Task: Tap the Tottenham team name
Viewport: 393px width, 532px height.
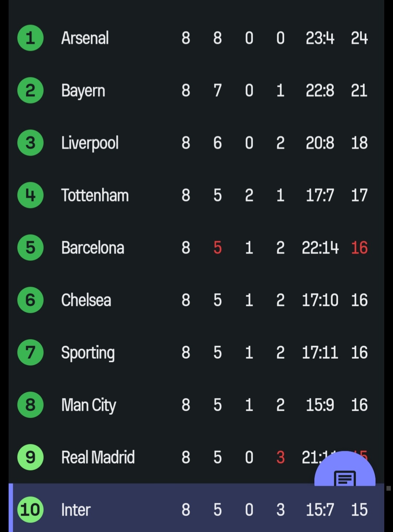Action: tap(95, 195)
